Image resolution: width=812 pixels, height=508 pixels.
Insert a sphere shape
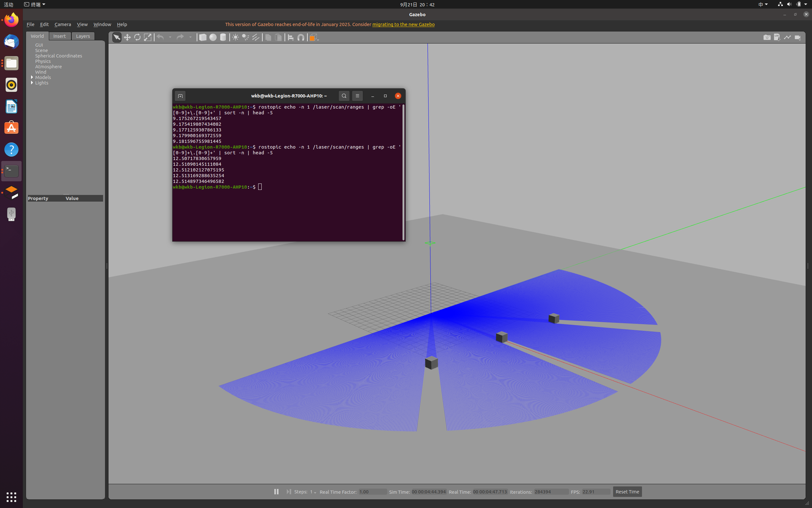[213, 37]
